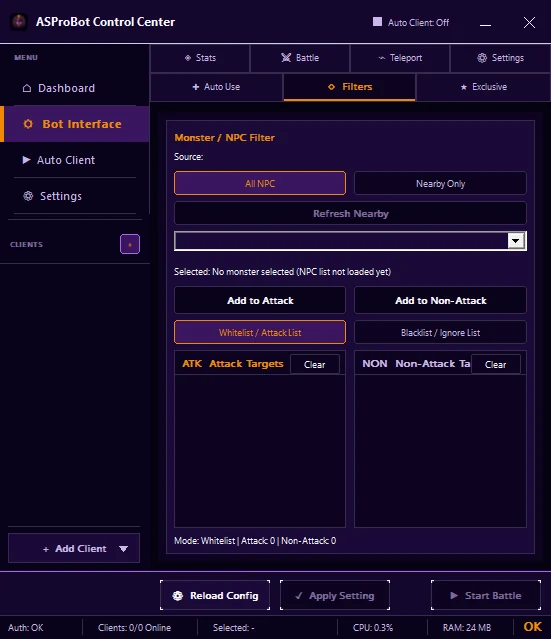Minimize the Control Center window
Image resolution: width=551 pixels, height=639 pixels.
[x=485, y=23]
